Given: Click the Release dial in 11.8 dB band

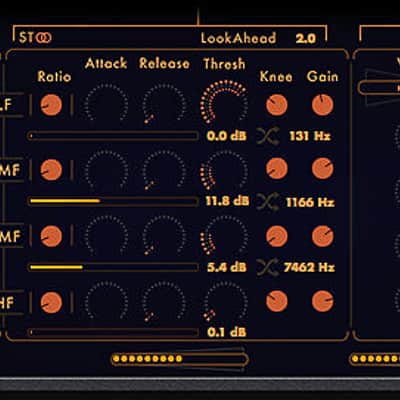Looking at the screenshot, I should (164, 169).
